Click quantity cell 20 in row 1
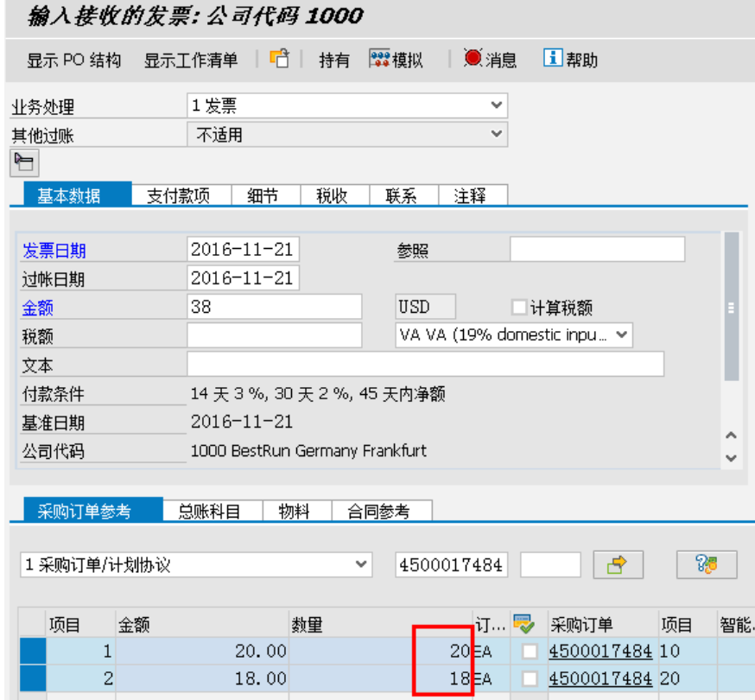Image resolution: width=755 pixels, height=700 pixels. click(381, 652)
